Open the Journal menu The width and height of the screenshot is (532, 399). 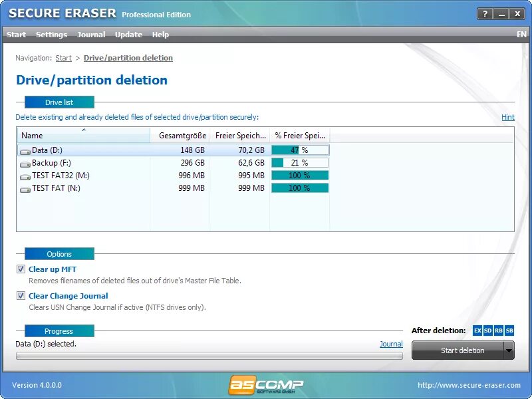[x=91, y=35]
